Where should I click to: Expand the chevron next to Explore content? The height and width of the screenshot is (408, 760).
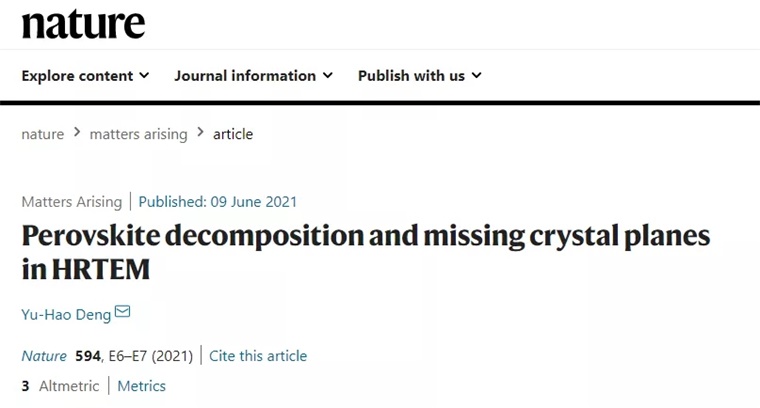coord(144,76)
